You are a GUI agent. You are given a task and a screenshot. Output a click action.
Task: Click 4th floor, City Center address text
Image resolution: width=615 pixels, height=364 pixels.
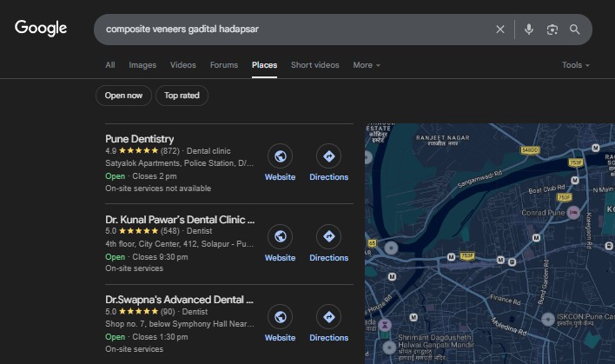pos(179,244)
